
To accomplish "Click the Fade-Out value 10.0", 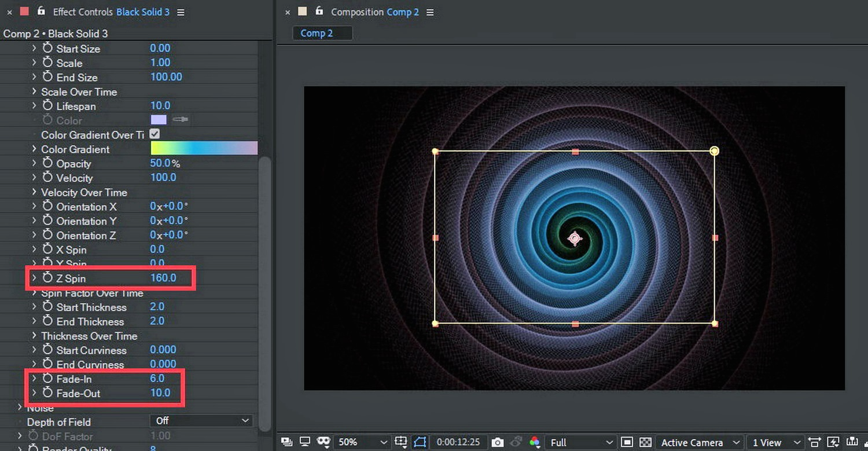I will (x=160, y=393).
